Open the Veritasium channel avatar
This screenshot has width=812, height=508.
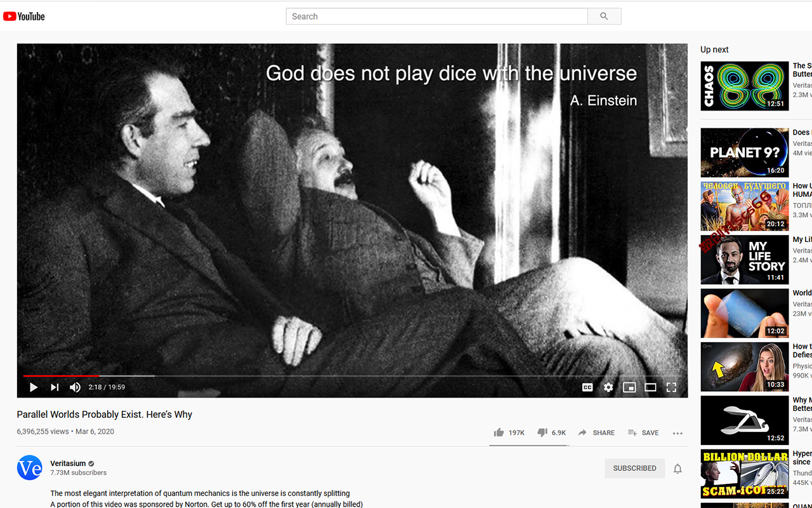pos(29,468)
